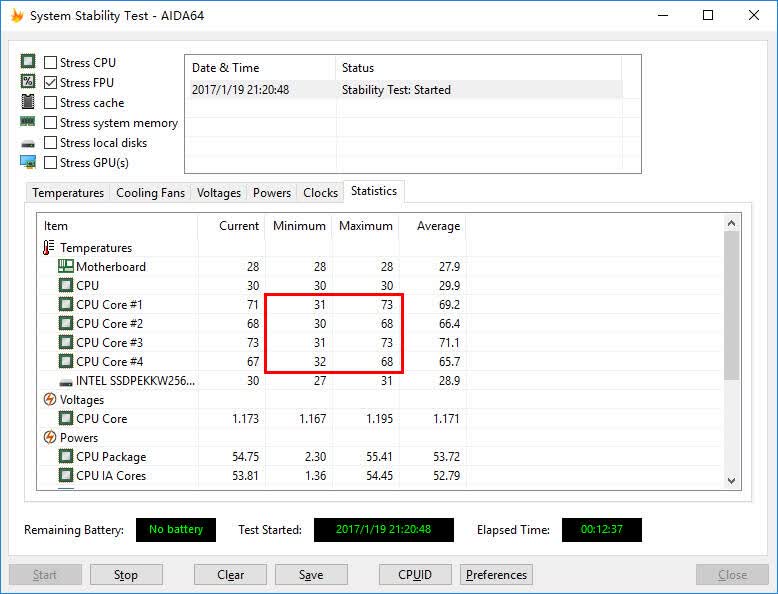
Task: Switch to the Temperatures tab
Action: pos(68,193)
